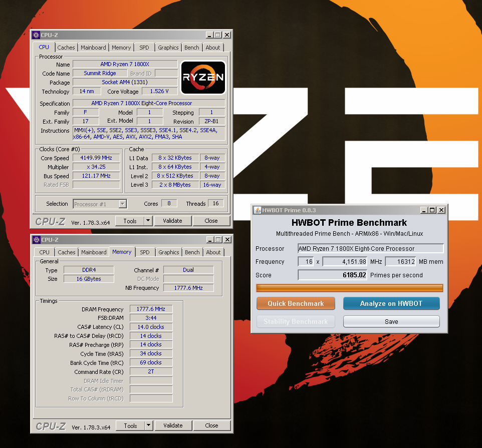The height and width of the screenshot is (448, 482).
Task: Click the orange benchmark progress bar
Action: (350, 288)
